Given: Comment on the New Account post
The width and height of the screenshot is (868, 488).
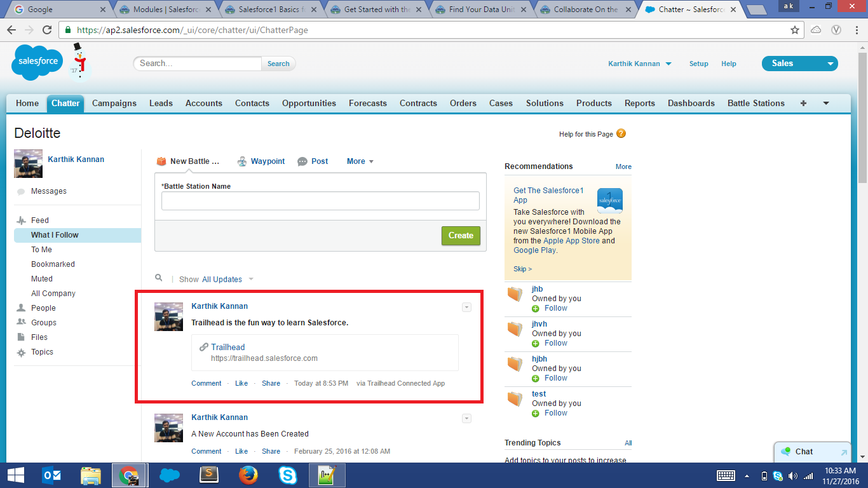Looking at the screenshot, I should pyautogui.click(x=207, y=451).
